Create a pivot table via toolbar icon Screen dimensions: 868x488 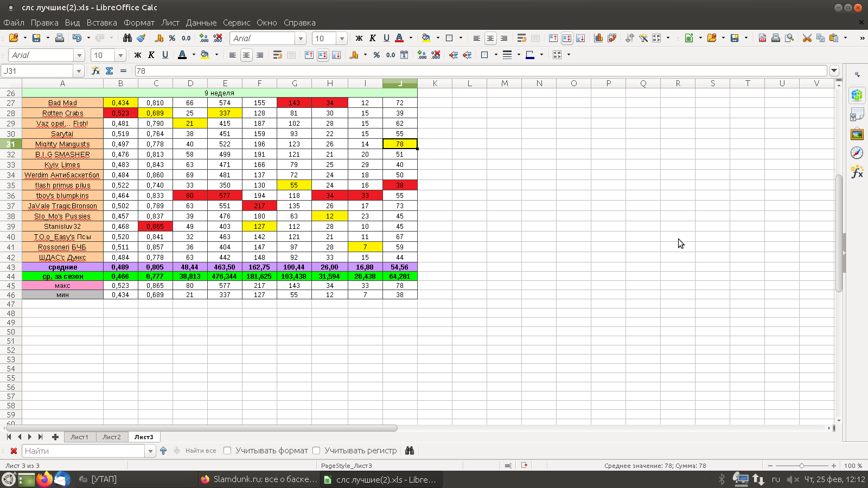[x=612, y=38]
